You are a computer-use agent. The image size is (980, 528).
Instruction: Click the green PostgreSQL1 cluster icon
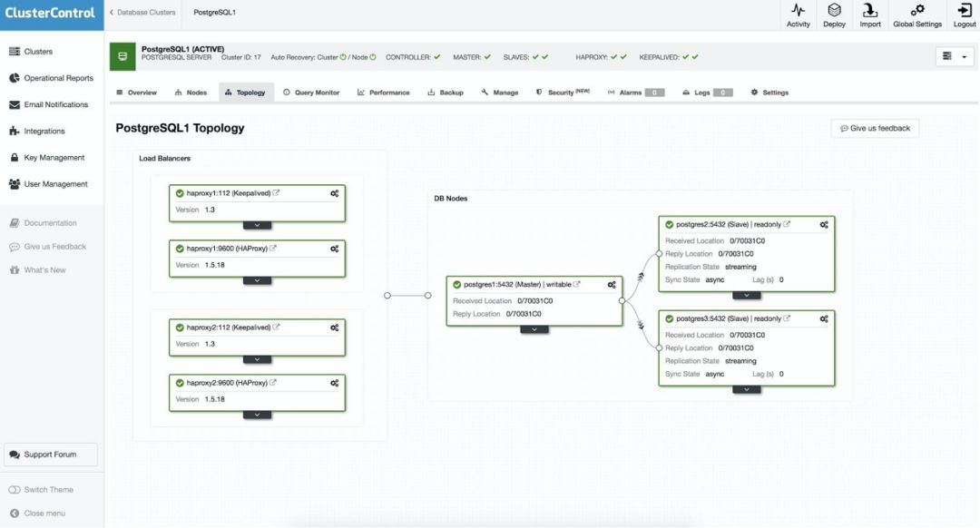122,56
